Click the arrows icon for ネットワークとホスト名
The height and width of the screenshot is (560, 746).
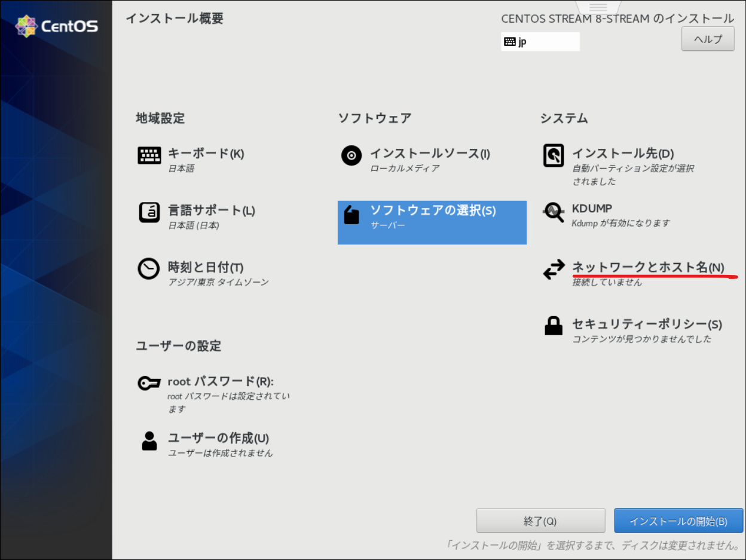[554, 270]
